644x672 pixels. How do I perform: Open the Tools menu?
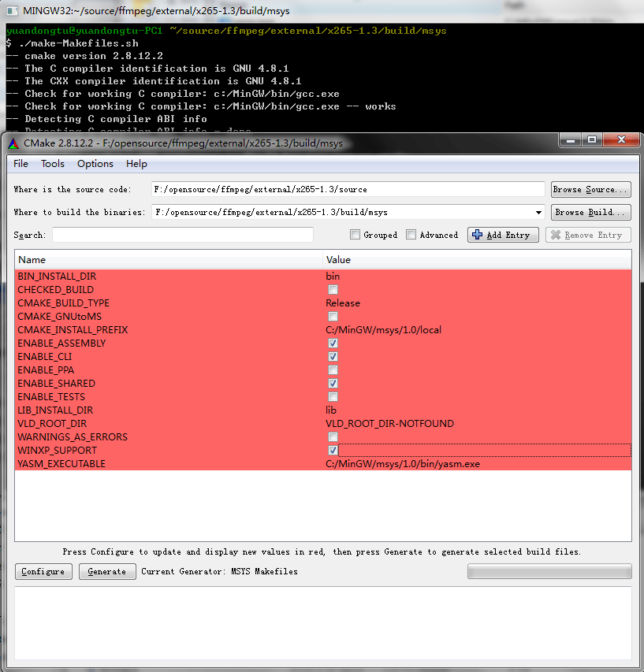point(52,163)
